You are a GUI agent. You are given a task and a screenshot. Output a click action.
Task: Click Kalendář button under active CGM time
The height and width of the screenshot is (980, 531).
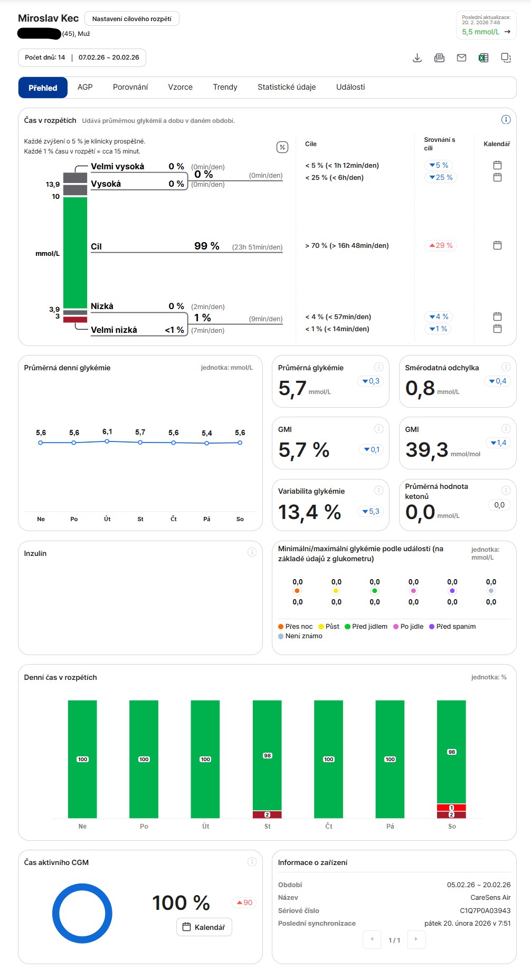(204, 927)
